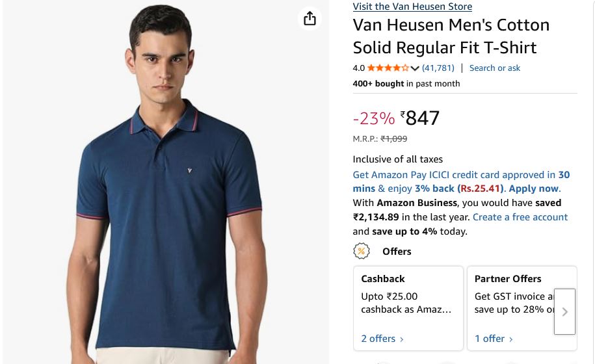Click the Search or ask link
595x364 pixels.
coord(495,68)
